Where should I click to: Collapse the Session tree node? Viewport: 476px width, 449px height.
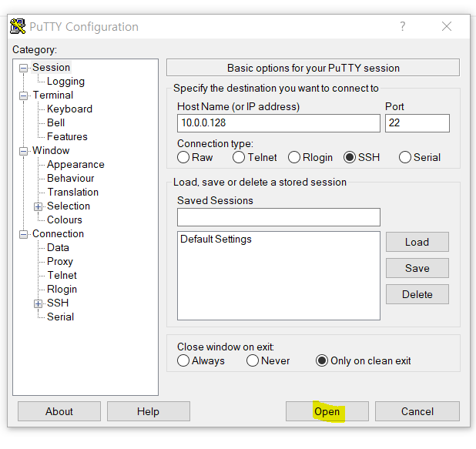tap(23, 68)
